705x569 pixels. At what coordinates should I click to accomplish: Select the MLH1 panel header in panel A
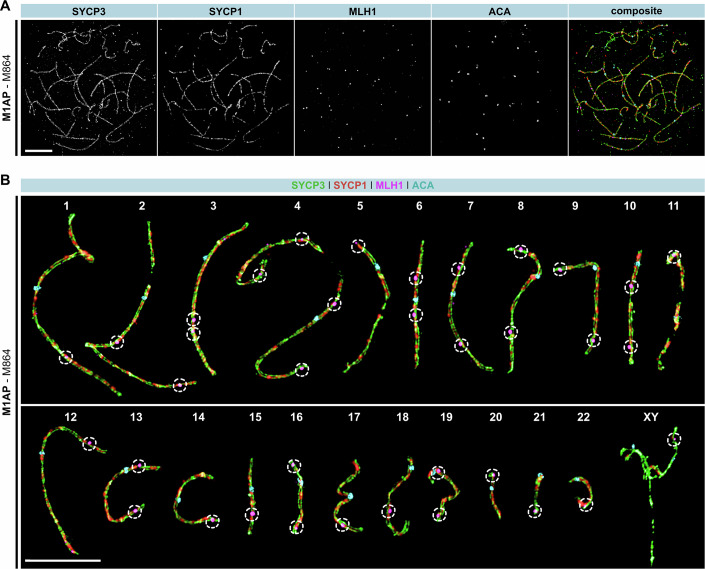[362, 11]
